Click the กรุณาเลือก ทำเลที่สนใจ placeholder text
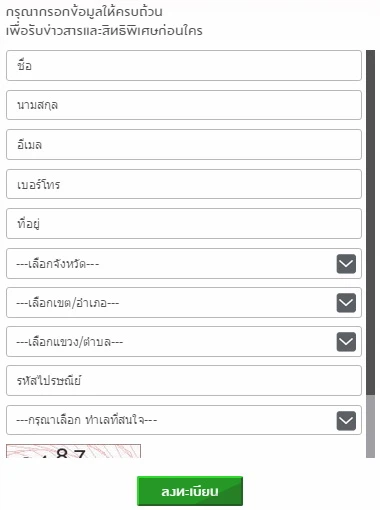Viewport: 380px width, 510px height. pos(87,420)
